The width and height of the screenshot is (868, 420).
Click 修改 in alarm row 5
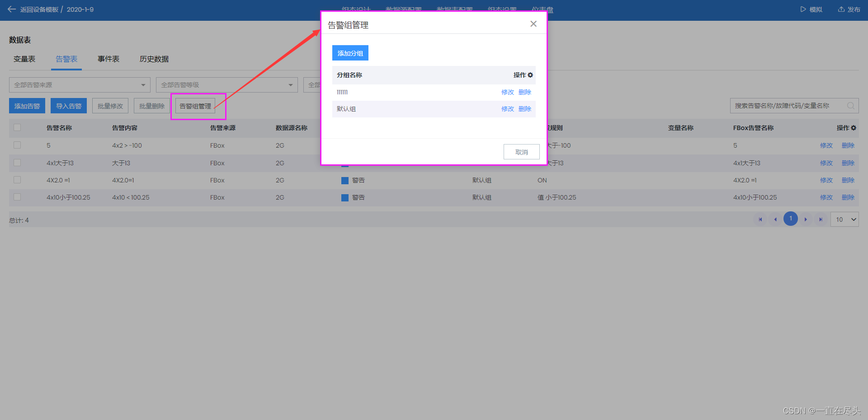[826, 145]
